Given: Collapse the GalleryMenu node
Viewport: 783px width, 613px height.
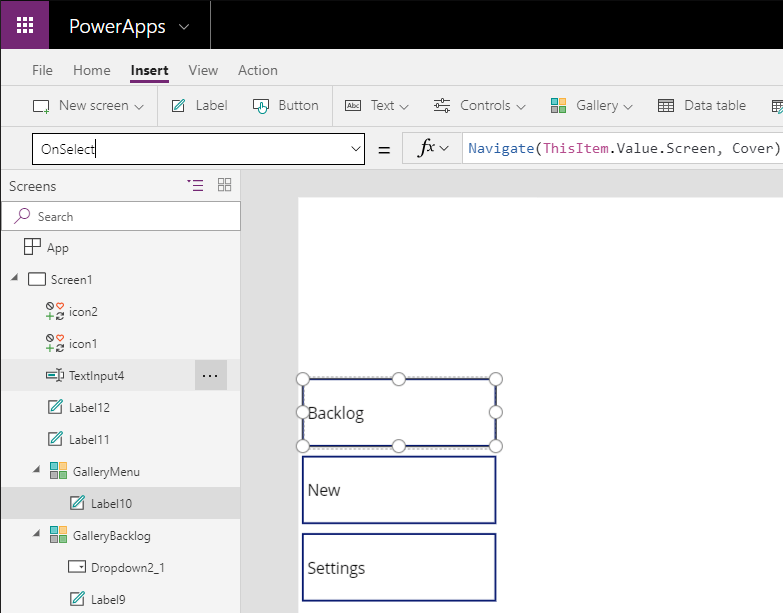Looking at the screenshot, I should 36,469.
